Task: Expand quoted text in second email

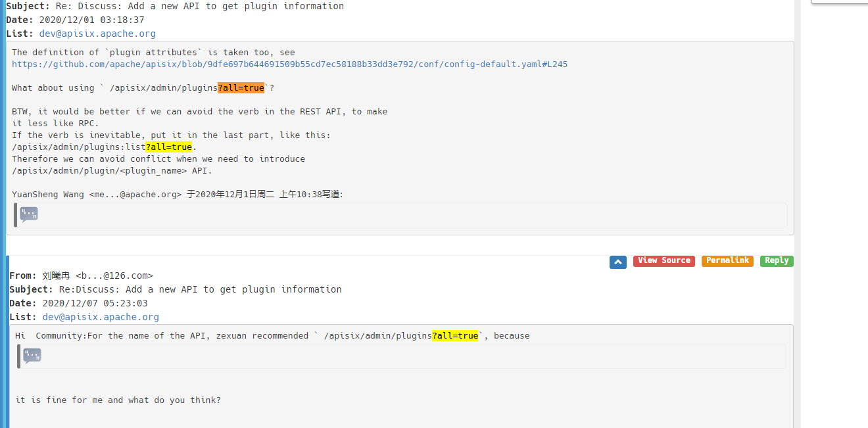Action: pyautogui.click(x=32, y=356)
